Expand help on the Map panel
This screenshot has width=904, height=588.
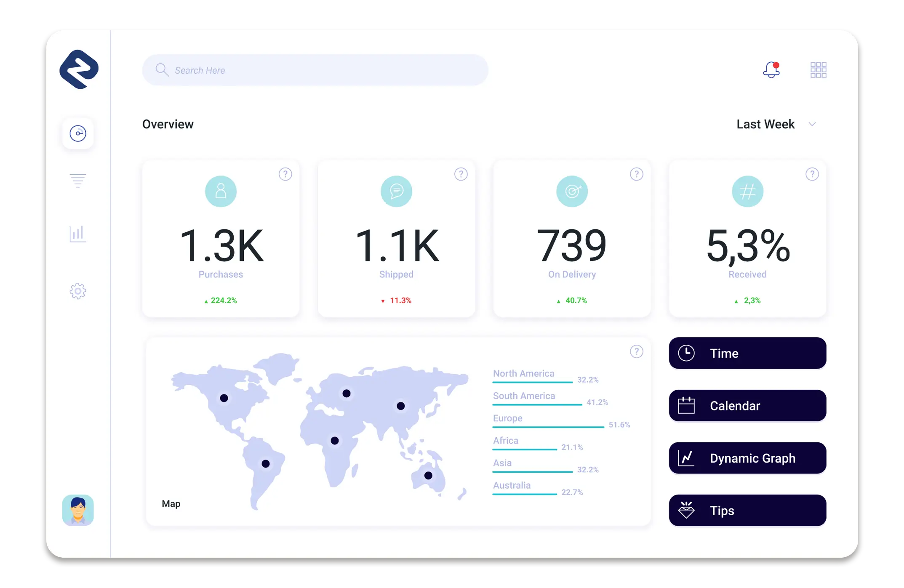coord(636,351)
